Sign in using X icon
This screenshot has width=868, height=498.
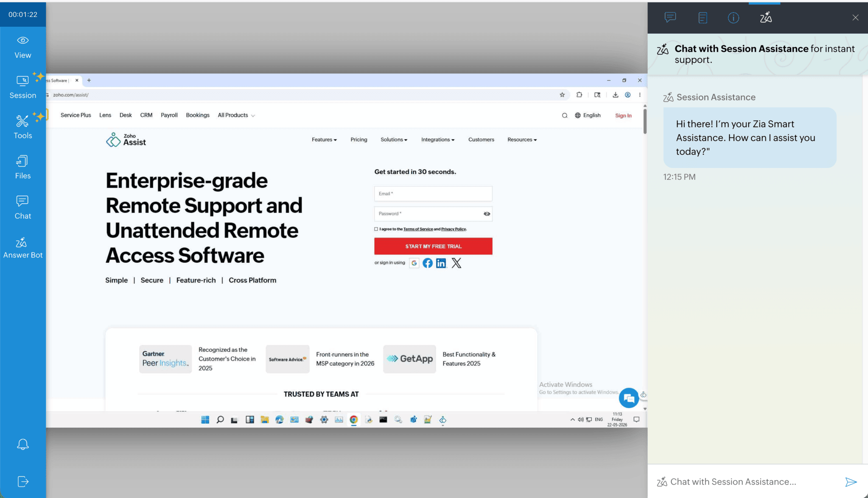click(456, 263)
